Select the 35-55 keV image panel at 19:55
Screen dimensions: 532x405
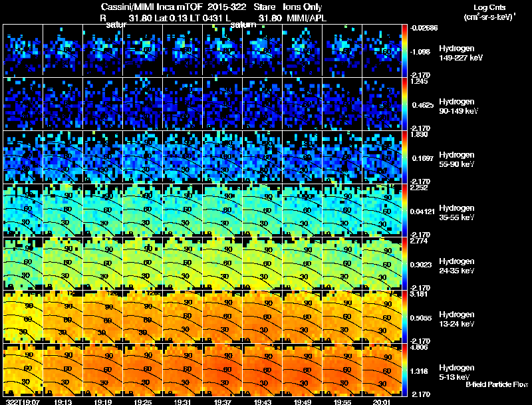[x=342, y=210]
